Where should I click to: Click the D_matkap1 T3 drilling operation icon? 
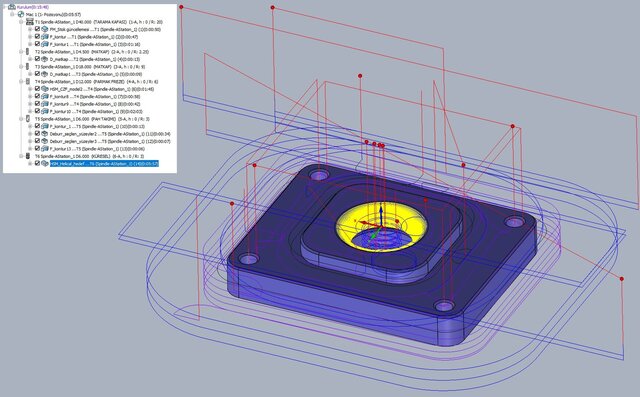click(x=44, y=74)
